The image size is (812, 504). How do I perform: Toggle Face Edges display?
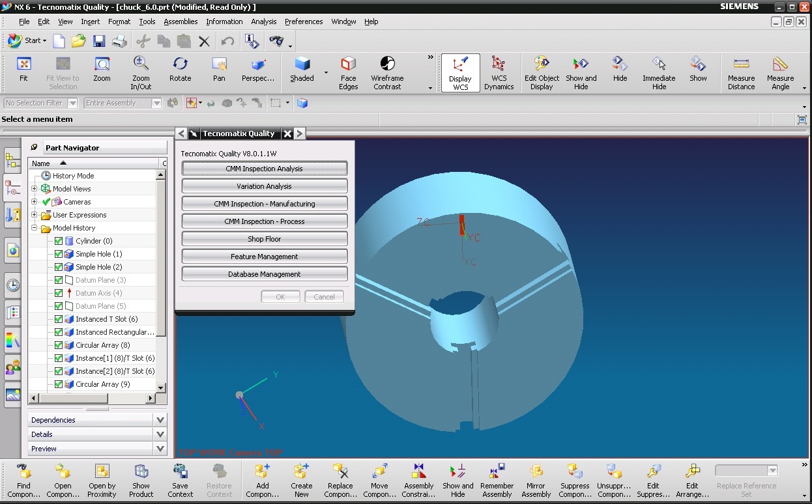point(349,73)
